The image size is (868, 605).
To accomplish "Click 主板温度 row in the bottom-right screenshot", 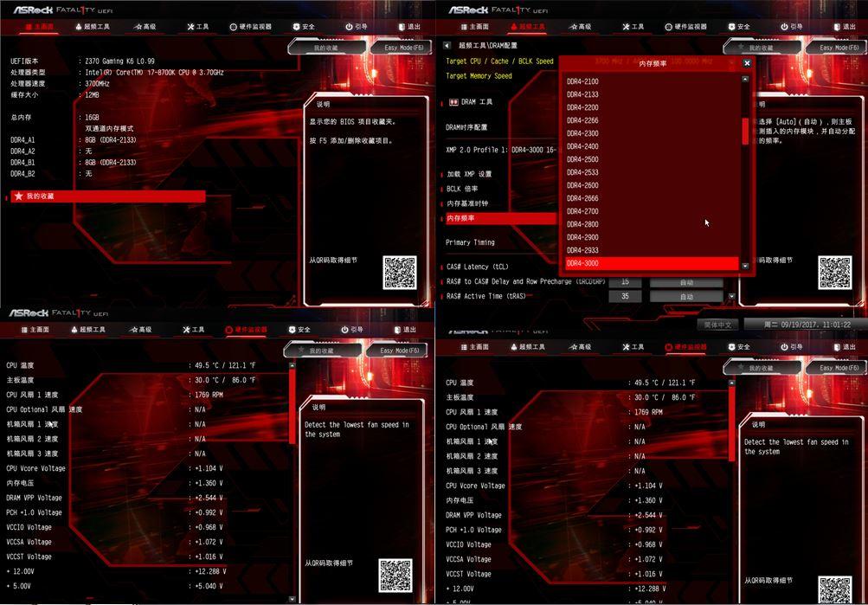I will [570, 397].
